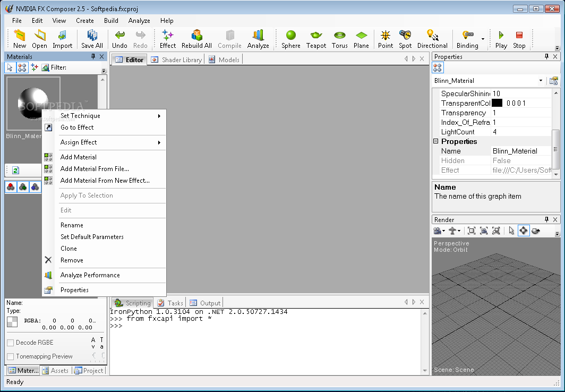This screenshot has height=392, width=565.
Task: Create a new Effect from the toolbar
Action: coord(168,39)
